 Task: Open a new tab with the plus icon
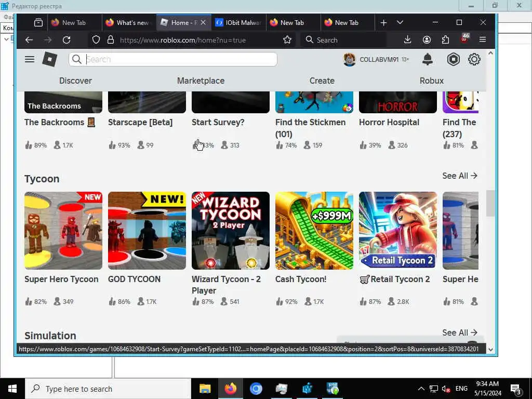pyautogui.click(x=383, y=23)
